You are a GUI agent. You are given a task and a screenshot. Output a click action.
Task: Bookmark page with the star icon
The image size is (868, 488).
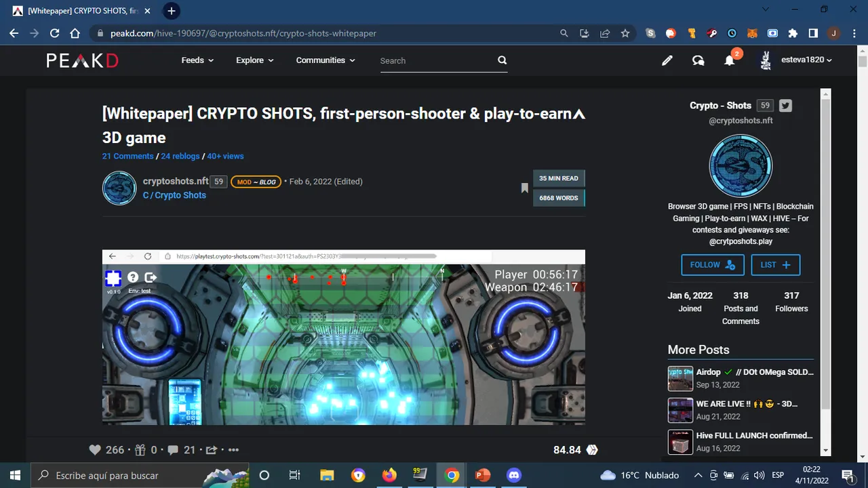(625, 33)
